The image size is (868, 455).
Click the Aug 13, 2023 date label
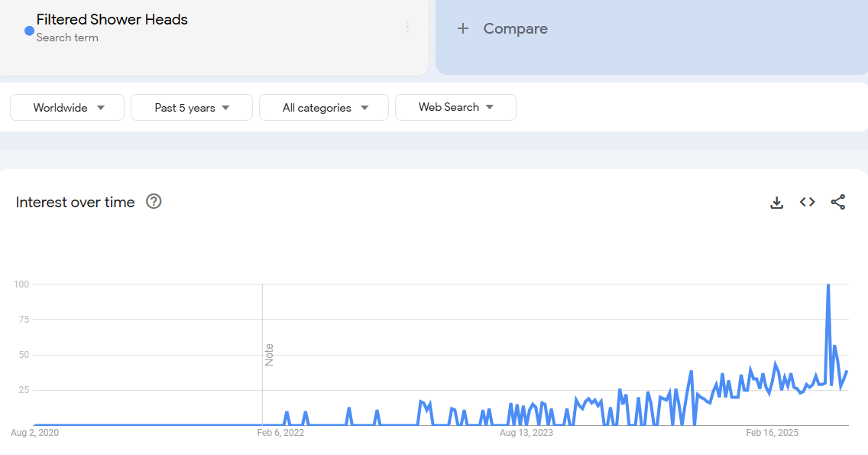[526, 433]
